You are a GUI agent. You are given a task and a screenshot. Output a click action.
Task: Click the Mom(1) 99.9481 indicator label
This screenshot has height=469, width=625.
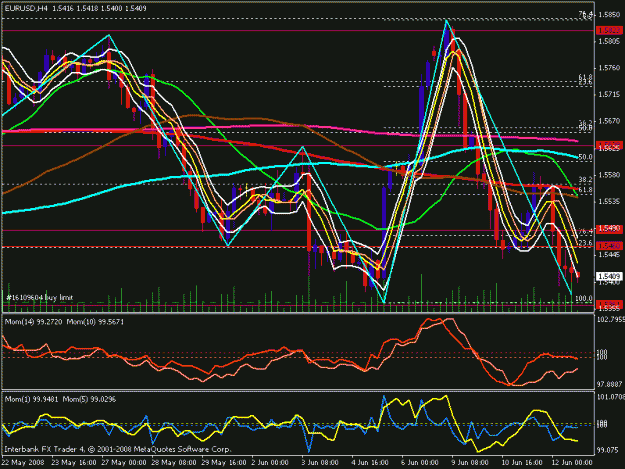31,399
